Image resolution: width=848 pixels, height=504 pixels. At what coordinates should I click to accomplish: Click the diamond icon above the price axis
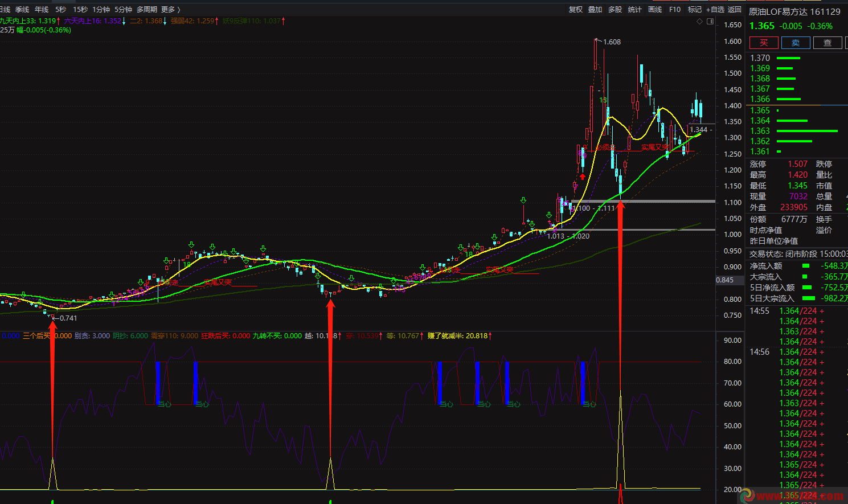point(700,21)
